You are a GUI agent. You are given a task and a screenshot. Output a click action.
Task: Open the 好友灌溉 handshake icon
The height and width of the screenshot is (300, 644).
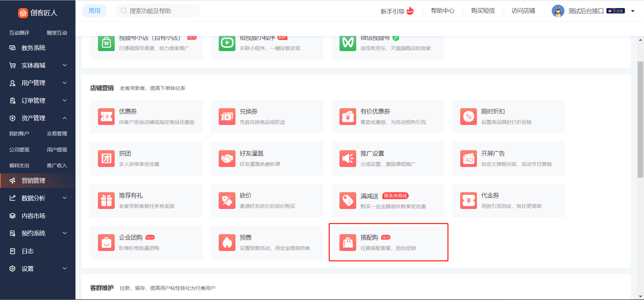[x=227, y=159]
